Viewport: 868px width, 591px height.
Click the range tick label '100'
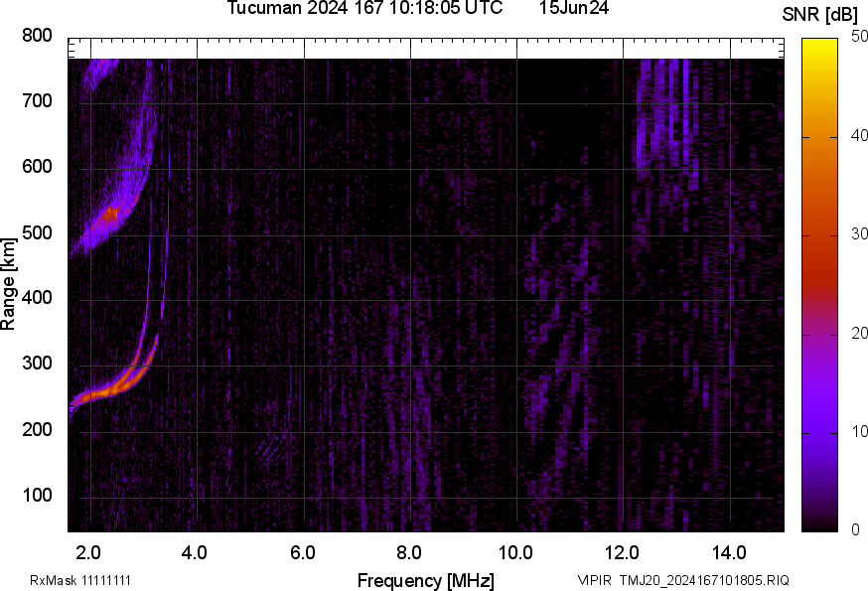[x=37, y=496]
